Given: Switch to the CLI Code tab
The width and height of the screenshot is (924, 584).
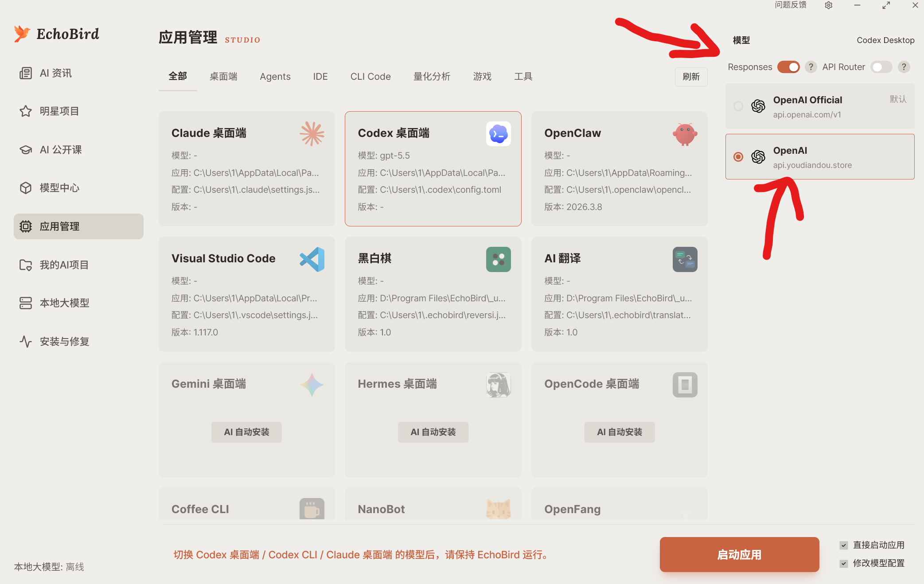Looking at the screenshot, I should click(370, 77).
